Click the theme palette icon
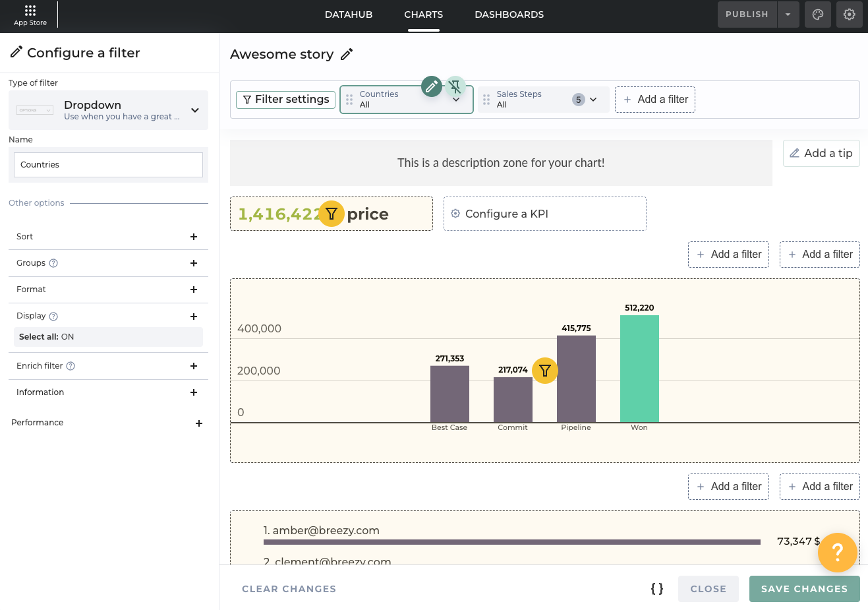This screenshot has width=868, height=610. tap(817, 15)
